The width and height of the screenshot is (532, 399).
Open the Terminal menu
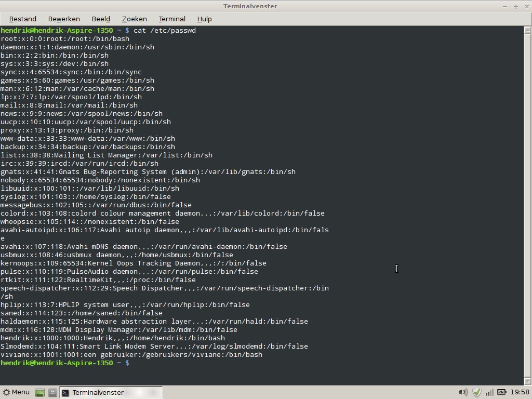(x=171, y=19)
